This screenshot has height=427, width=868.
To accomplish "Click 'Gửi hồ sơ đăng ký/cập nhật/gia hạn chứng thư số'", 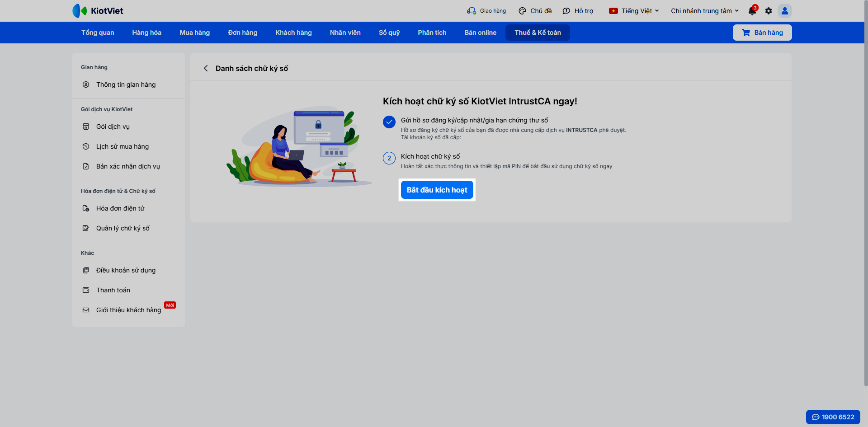I will pyautogui.click(x=474, y=120).
